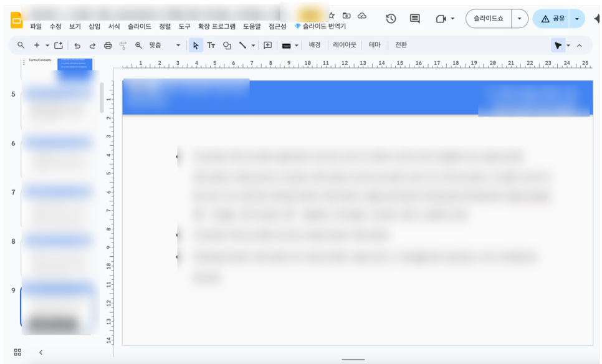Click the zoom magnifier tool
The image size is (602, 364).
(x=138, y=45)
